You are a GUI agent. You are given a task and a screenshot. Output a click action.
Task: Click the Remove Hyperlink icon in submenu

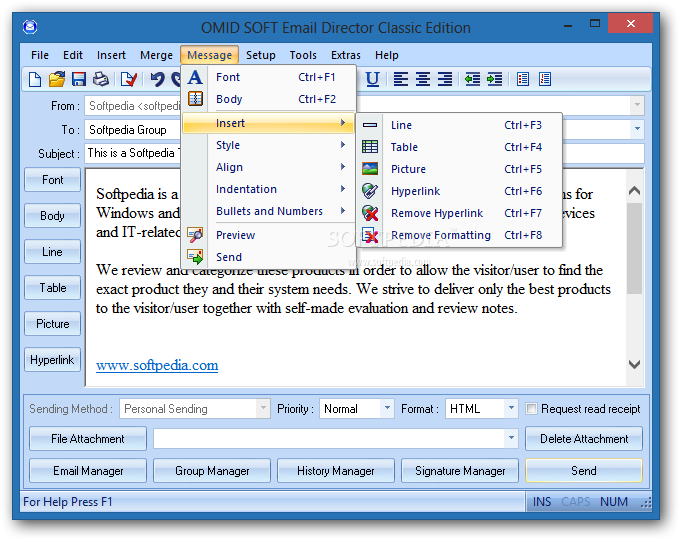370,213
